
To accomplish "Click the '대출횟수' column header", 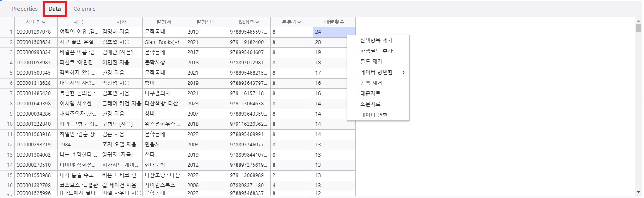I will tap(334, 22).
